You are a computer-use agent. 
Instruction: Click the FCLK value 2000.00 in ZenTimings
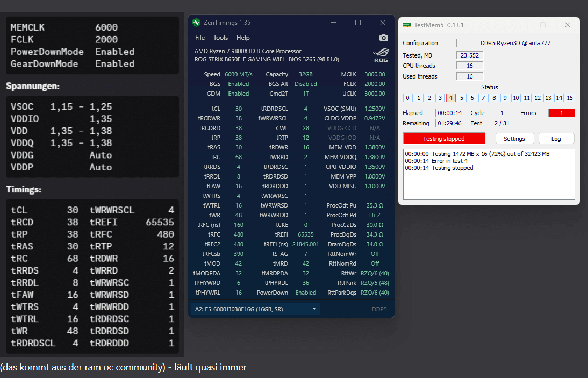pos(375,84)
